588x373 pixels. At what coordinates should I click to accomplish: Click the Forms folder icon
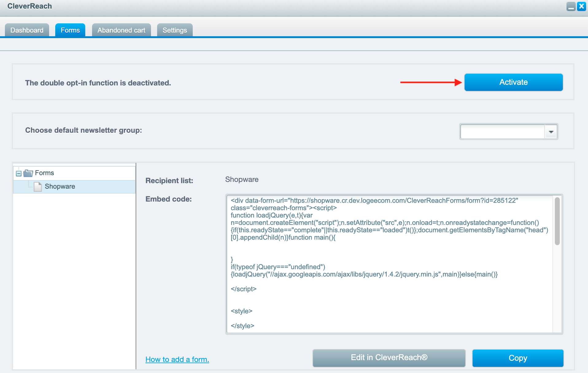[28, 173]
